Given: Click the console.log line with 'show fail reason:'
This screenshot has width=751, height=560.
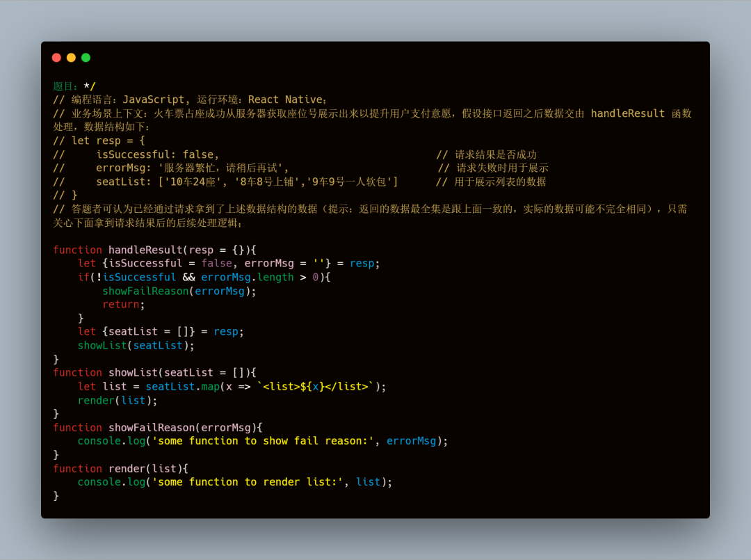Looking at the screenshot, I should click(x=263, y=441).
